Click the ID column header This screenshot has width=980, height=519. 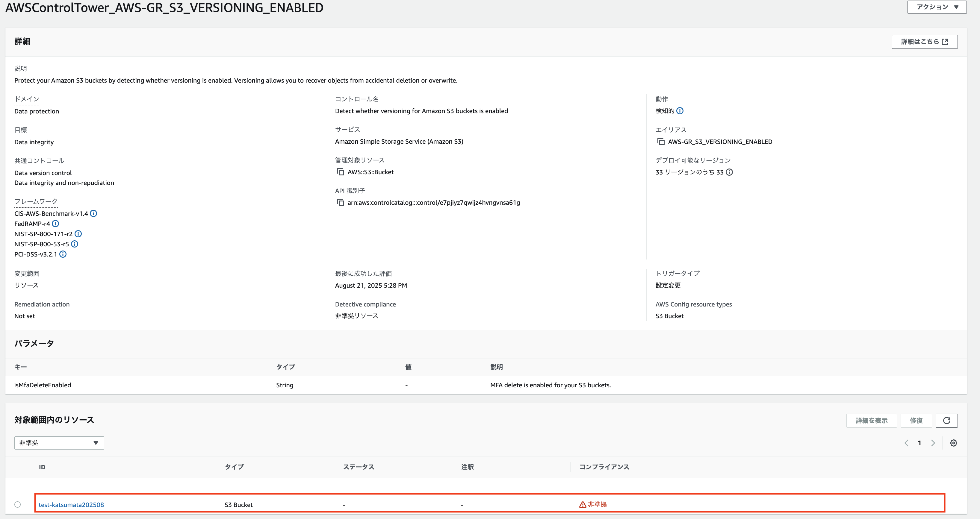tap(42, 467)
